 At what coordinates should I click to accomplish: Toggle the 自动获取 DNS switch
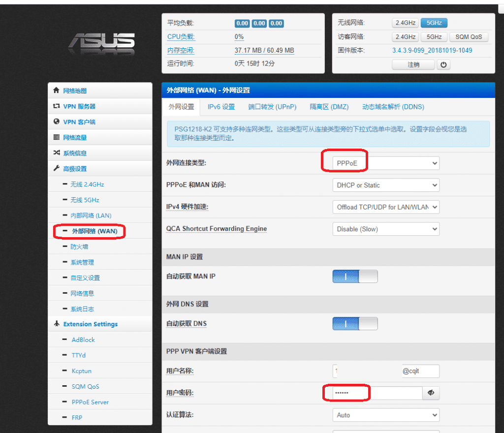[x=355, y=323]
